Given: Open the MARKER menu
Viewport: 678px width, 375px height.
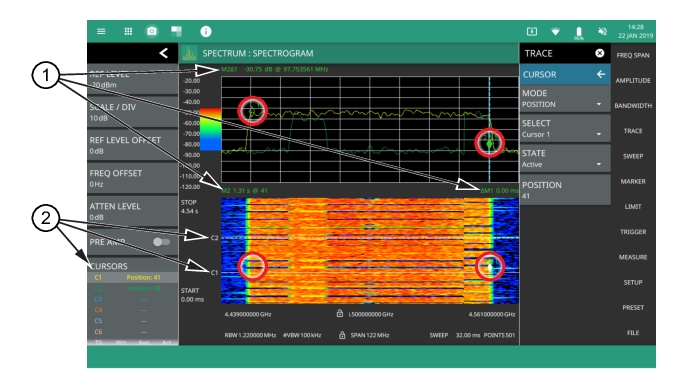Looking at the screenshot, I should click(x=633, y=182).
